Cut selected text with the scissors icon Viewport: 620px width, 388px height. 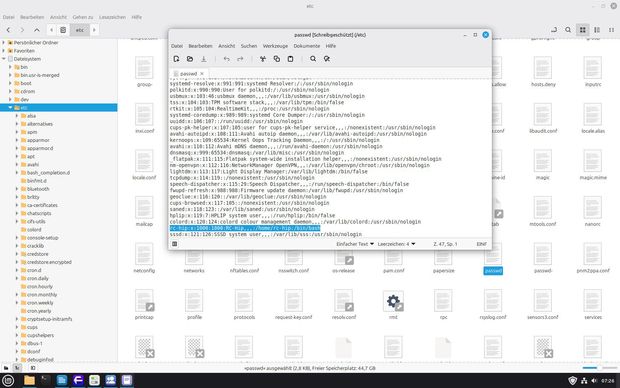pos(263,59)
